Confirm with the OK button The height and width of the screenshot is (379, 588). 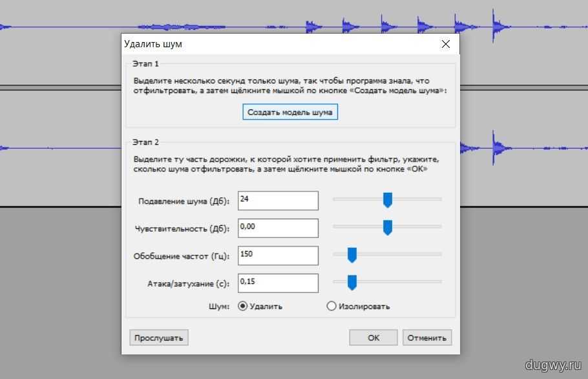[373, 338]
